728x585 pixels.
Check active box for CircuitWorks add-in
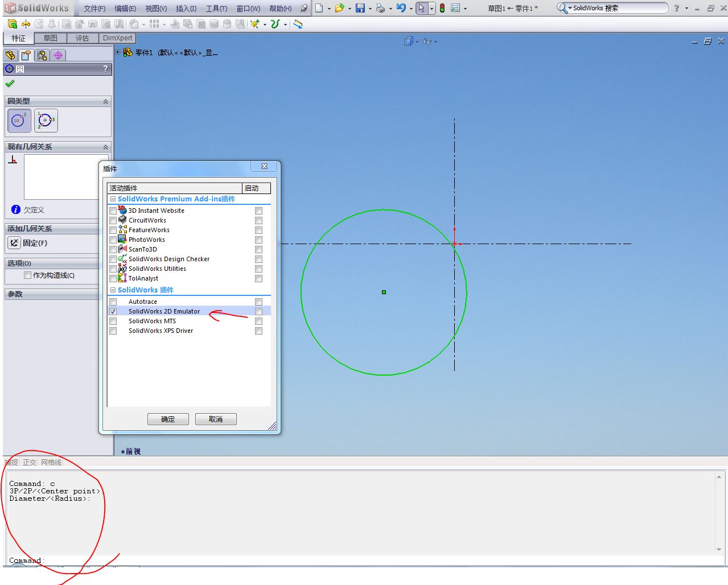click(x=113, y=221)
